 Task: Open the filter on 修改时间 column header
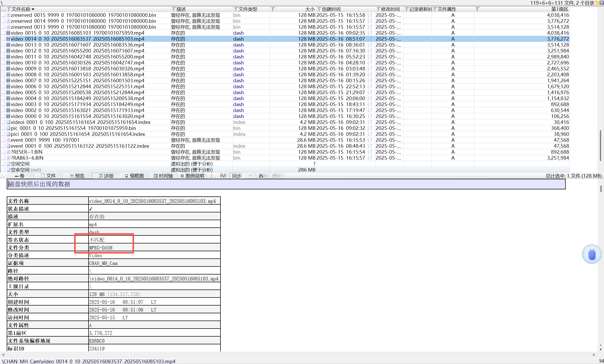pyautogui.click(x=378, y=9)
